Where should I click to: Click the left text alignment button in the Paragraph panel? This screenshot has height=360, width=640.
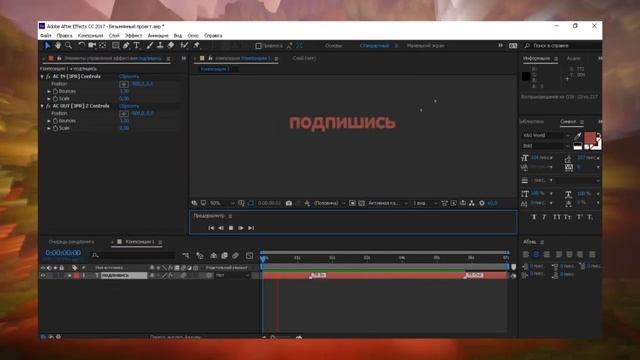pos(526,255)
